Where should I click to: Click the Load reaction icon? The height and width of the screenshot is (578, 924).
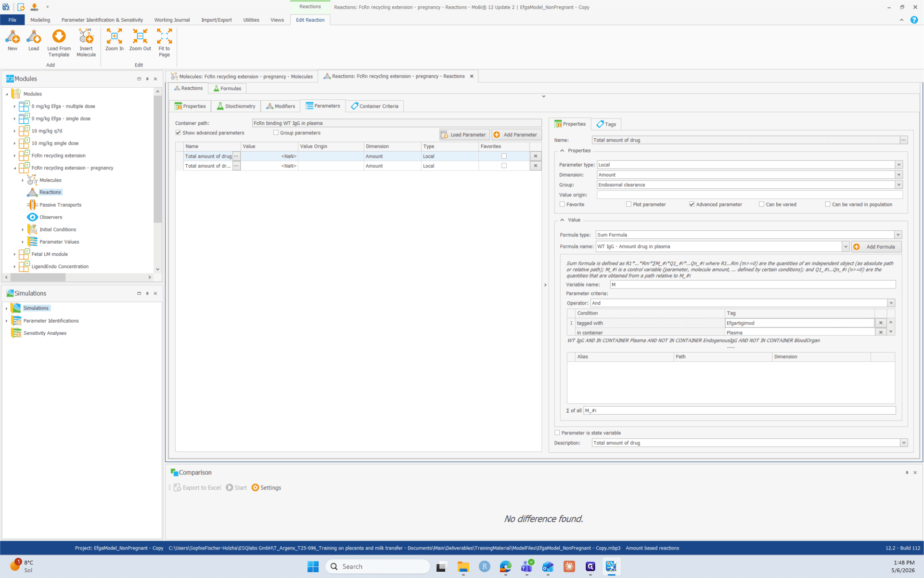coord(34,37)
